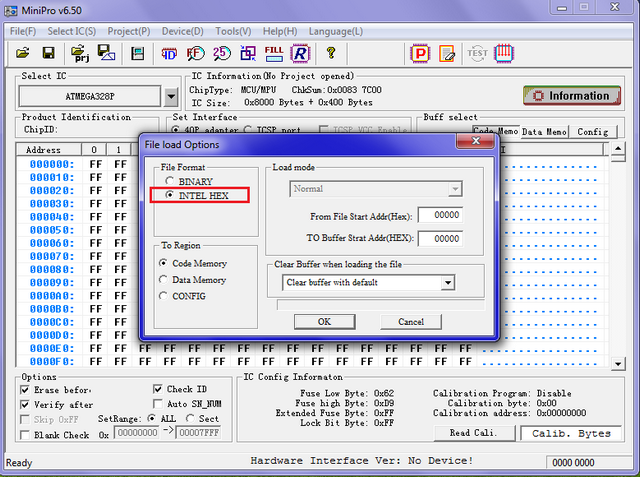
Task: Click the Save project toolbar icon
Action: point(106,53)
